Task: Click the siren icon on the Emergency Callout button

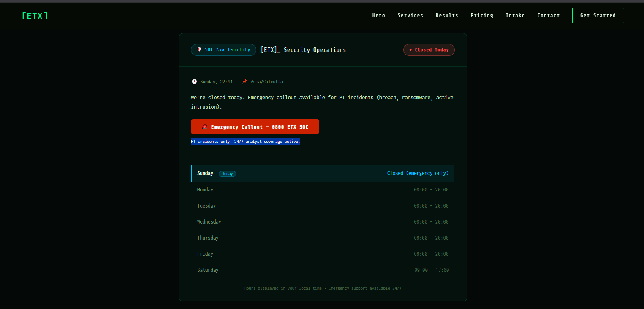Action: pos(205,127)
